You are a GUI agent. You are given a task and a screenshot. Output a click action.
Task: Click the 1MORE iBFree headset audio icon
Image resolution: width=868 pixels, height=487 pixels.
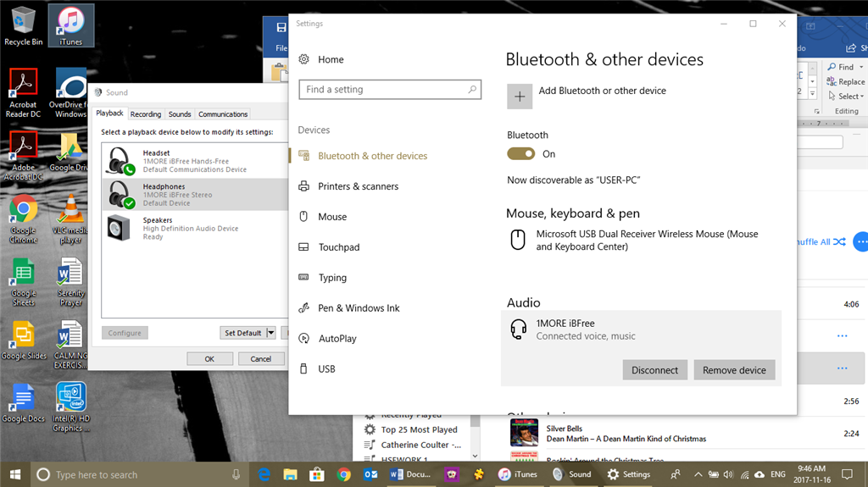click(x=518, y=329)
